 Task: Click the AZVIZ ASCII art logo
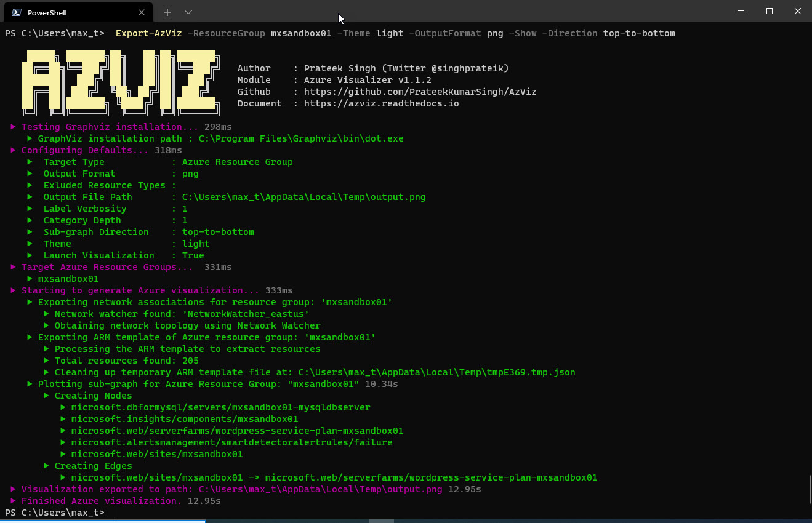point(121,82)
